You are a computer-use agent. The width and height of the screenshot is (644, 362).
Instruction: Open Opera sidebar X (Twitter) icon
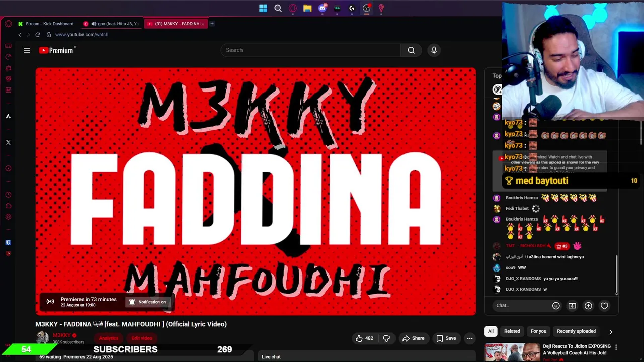(8, 142)
